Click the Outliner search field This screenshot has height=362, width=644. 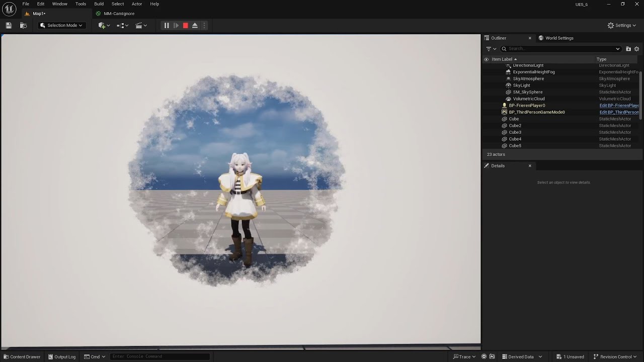tap(561, 49)
